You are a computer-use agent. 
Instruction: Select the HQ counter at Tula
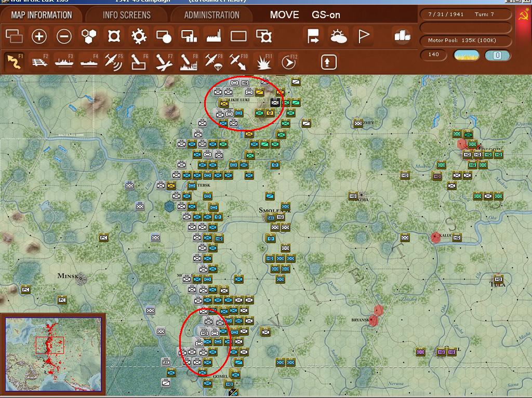click(498, 279)
